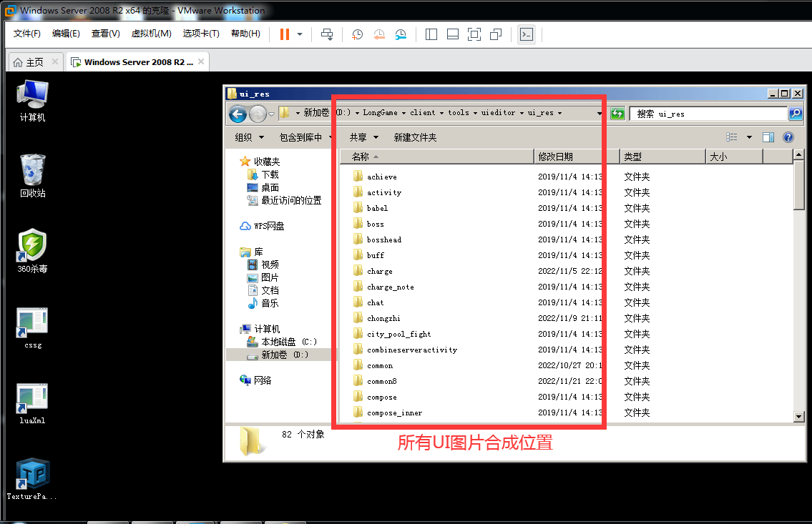The image size is (812, 524).
Task: Select the cssg desktop shortcut
Action: [x=32, y=328]
